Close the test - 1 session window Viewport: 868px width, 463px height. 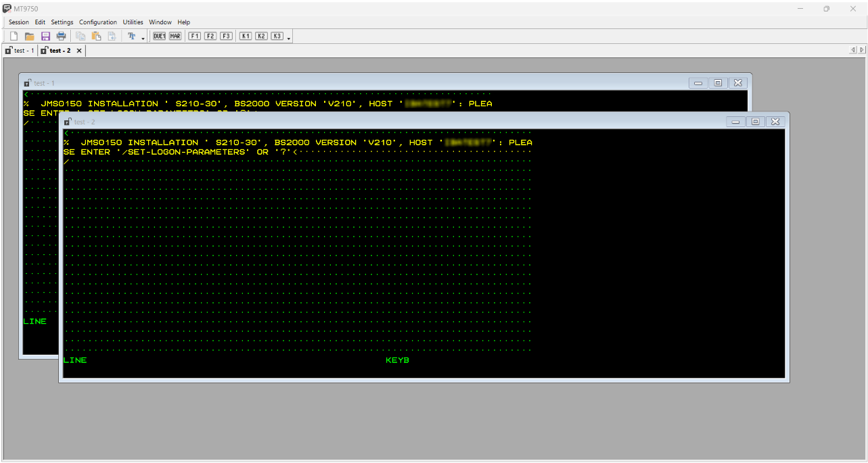(x=737, y=82)
